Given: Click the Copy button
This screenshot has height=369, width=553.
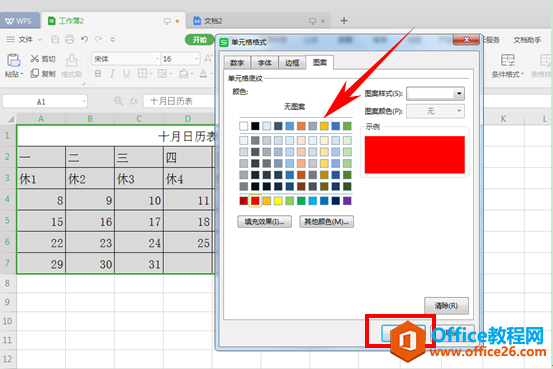Looking at the screenshot, I should pyautogui.click(x=43, y=74).
